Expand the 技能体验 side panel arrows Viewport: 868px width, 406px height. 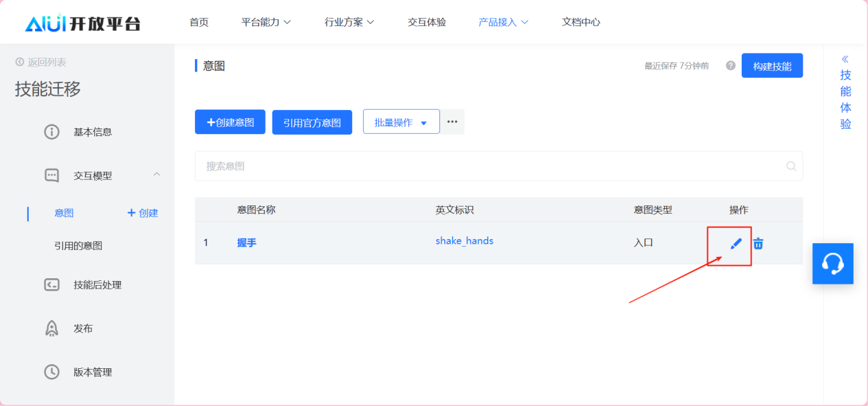click(x=845, y=60)
